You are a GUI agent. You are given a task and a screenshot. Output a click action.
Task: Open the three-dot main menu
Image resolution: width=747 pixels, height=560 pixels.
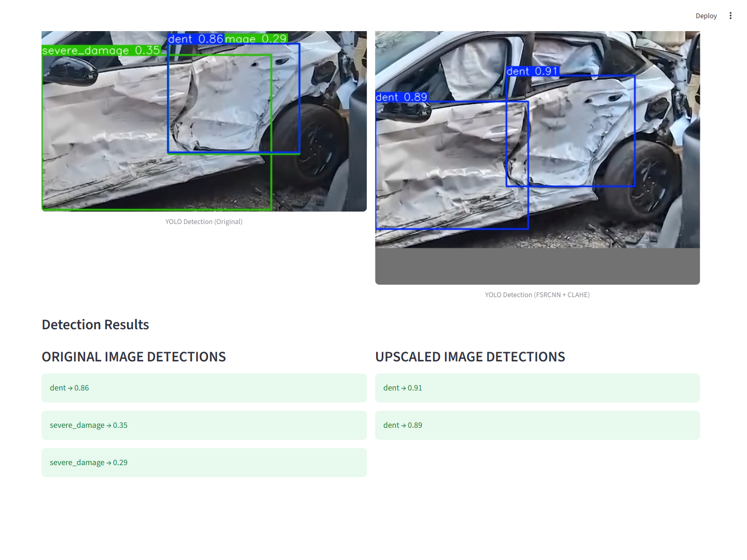pos(730,16)
